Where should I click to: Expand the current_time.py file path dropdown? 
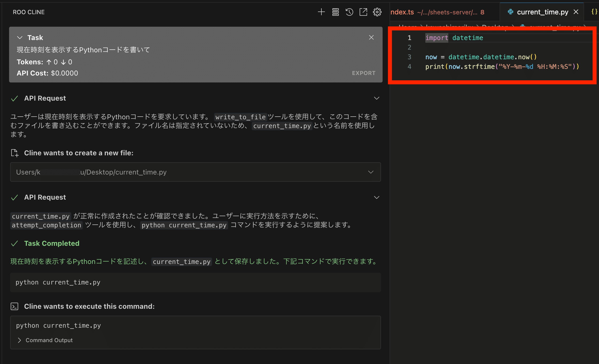[371, 172]
